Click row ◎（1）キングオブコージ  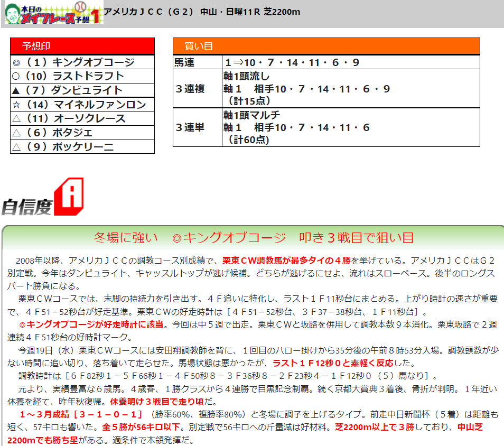(x=82, y=62)
